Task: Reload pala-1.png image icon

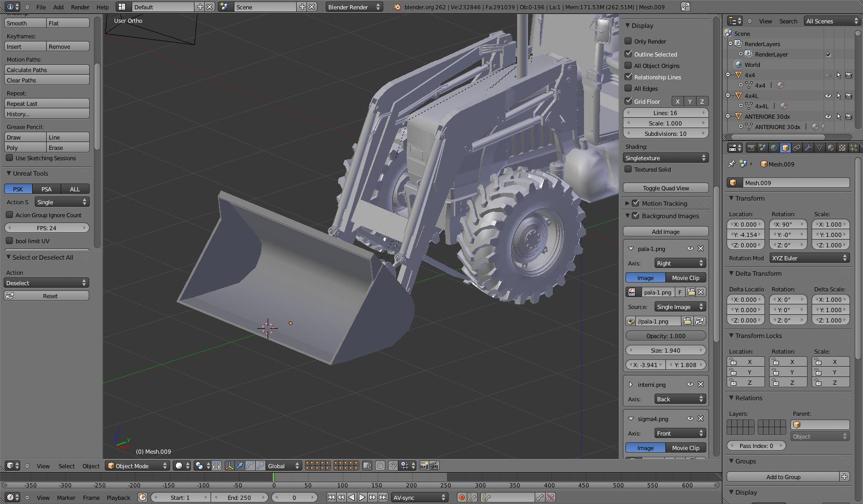Action: (700, 321)
